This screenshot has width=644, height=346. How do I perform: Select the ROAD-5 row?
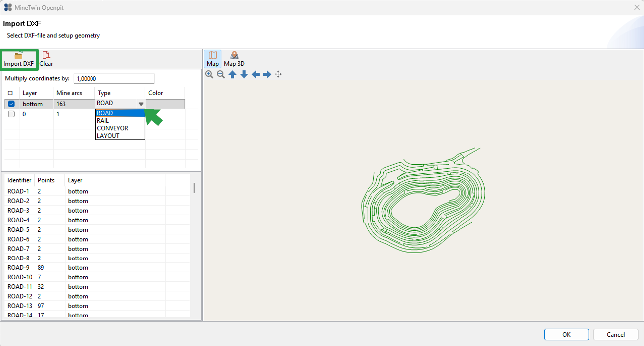[x=97, y=230]
